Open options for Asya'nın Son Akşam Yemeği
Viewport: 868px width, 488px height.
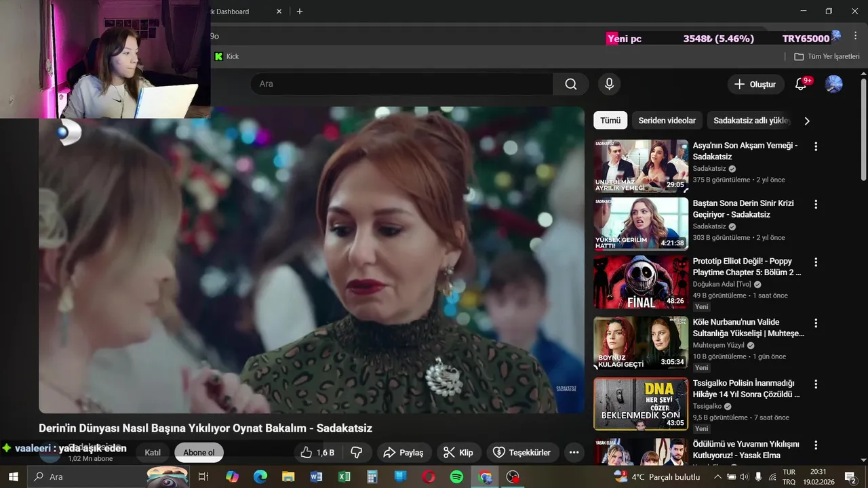click(x=816, y=146)
